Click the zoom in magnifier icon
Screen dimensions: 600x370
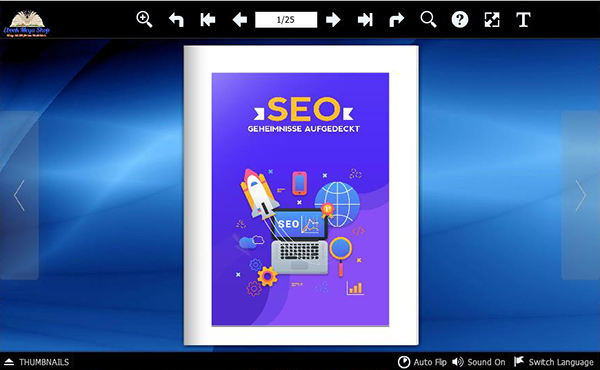pyautogui.click(x=144, y=20)
